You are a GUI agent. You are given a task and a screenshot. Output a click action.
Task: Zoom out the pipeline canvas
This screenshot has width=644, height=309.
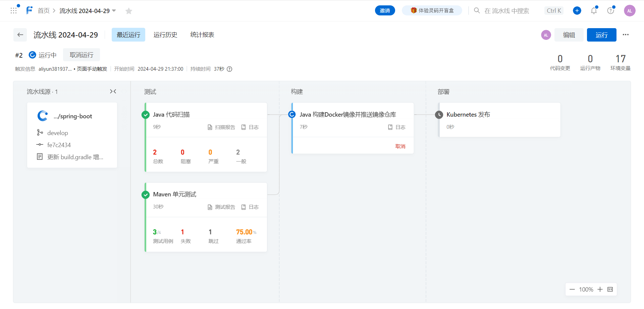[572, 290]
